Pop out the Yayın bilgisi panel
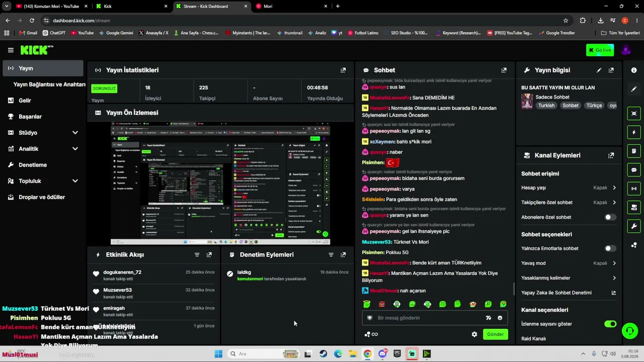The width and height of the screenshot is (644, 362). 611,70
